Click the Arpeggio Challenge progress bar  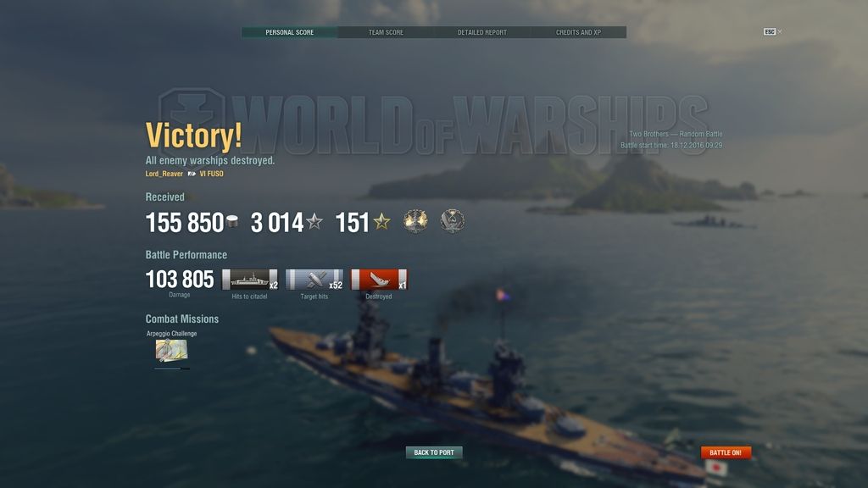(171, 369)
